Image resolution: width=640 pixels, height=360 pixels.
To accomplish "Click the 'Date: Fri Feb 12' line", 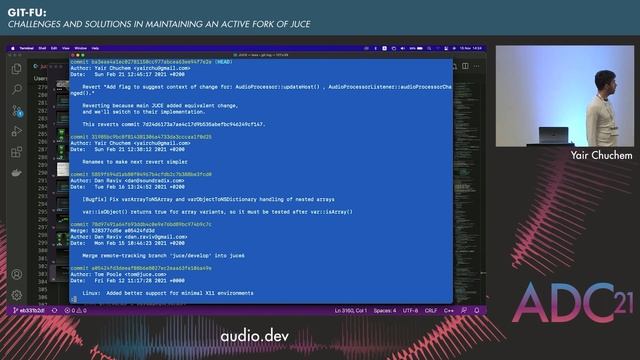I will coord(127,280).
